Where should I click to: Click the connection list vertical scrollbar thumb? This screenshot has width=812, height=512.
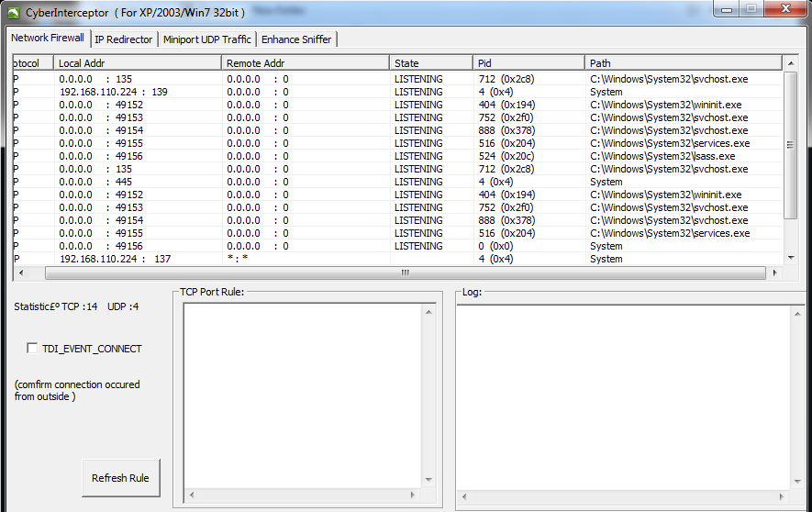tap(790, 146)
